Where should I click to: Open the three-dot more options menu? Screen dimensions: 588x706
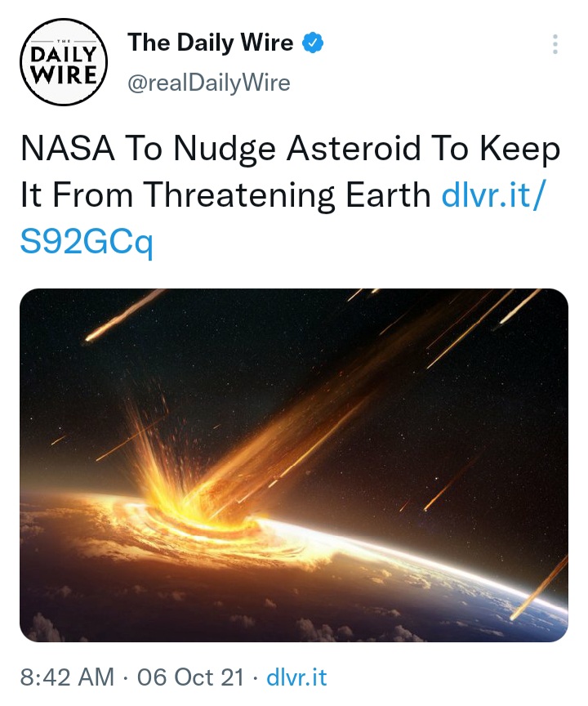555,44
